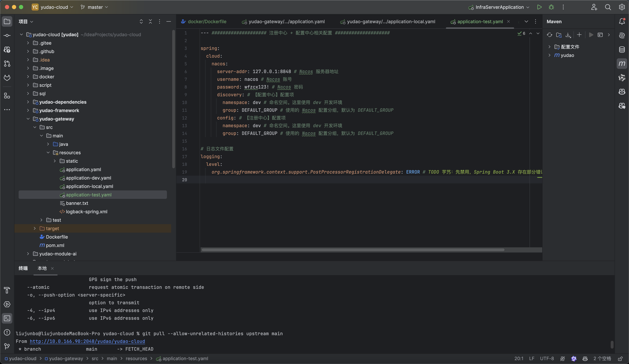The height and width of the screenshot is (364, 629).
Task: Open Search Everywhere magnifier
Action: point(608,7)
